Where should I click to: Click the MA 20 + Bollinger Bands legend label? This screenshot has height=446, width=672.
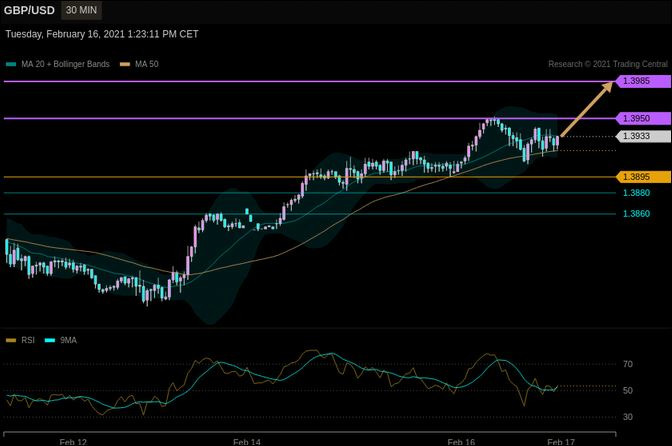click(66, 64)
